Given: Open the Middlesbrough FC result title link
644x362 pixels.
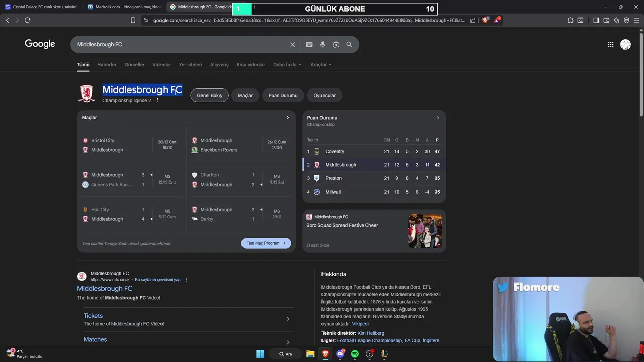Looking at the screenshot, I should point(105,289).
